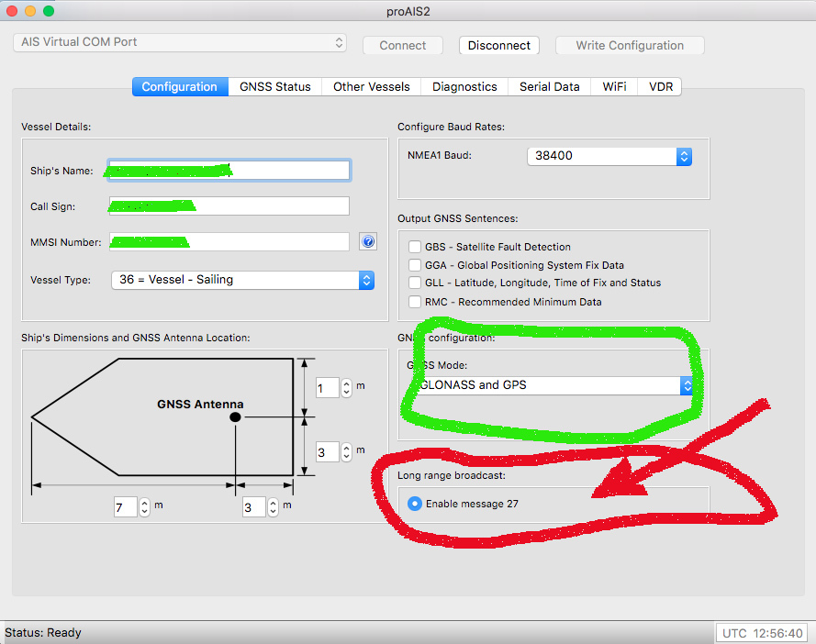816x644 pixels.
Task: Expand the NMEA1 Baud rate dropdown
Action: point(609,156)
